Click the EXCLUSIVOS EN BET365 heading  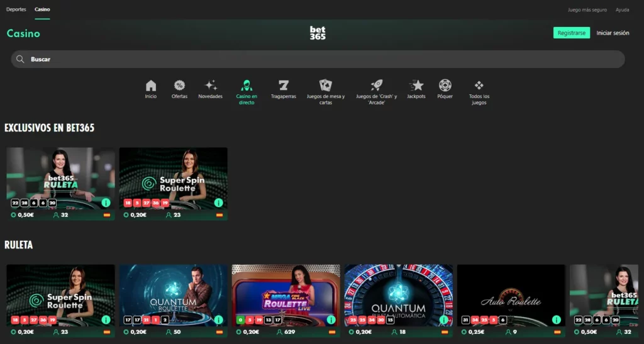click(49, 128)
